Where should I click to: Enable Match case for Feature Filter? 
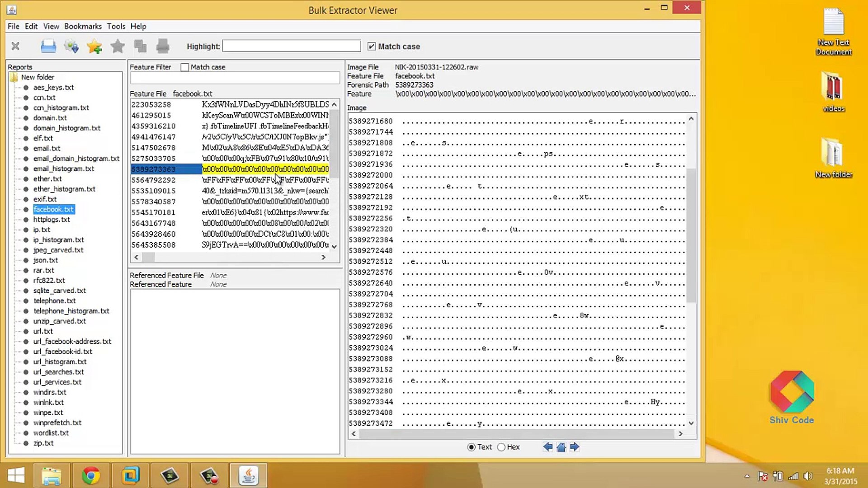[x=184, y=67]
